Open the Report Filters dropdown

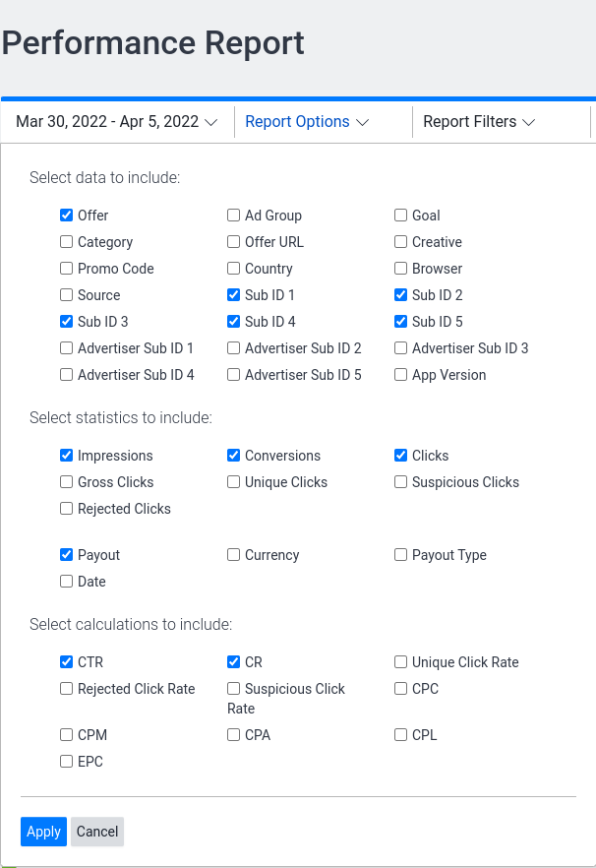[479, 122]
